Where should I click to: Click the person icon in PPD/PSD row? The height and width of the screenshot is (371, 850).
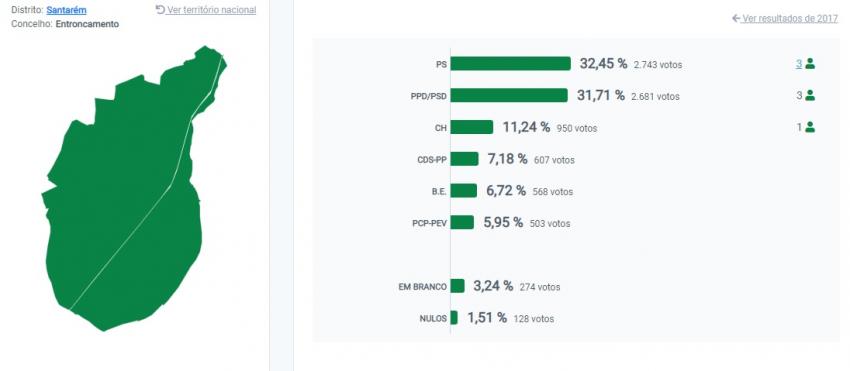(x=810, y=95)
